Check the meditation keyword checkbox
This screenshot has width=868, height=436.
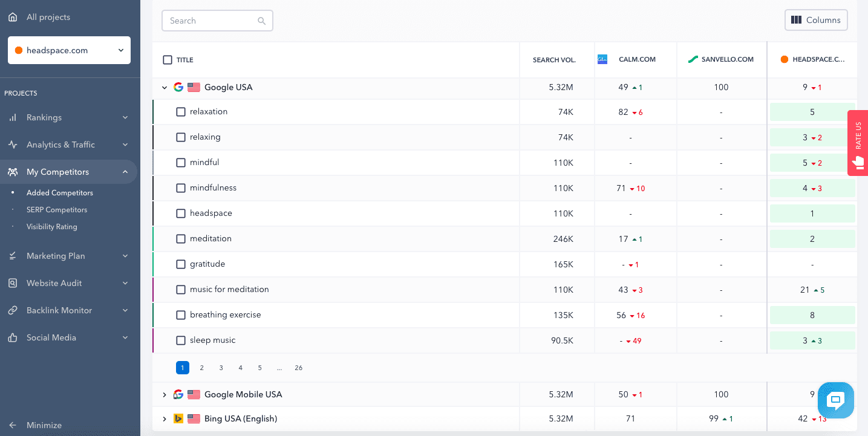[181, 239]
